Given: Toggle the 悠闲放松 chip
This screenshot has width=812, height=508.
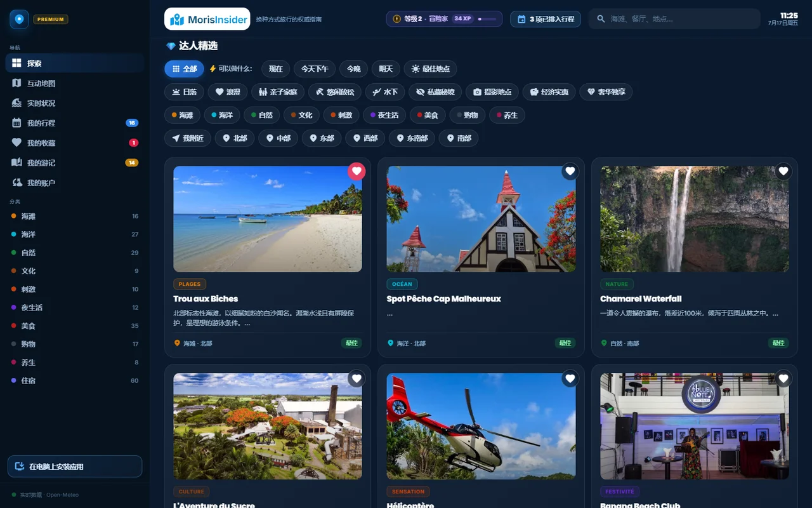Looking at the screenshot, I should pos(336,92).
